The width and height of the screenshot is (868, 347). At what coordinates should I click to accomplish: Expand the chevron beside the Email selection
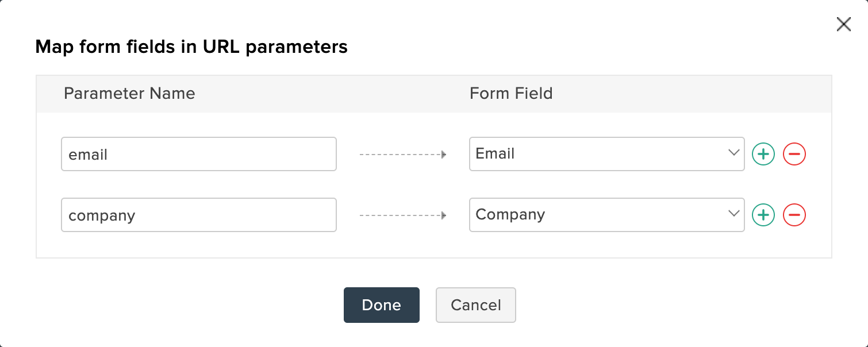733,153
